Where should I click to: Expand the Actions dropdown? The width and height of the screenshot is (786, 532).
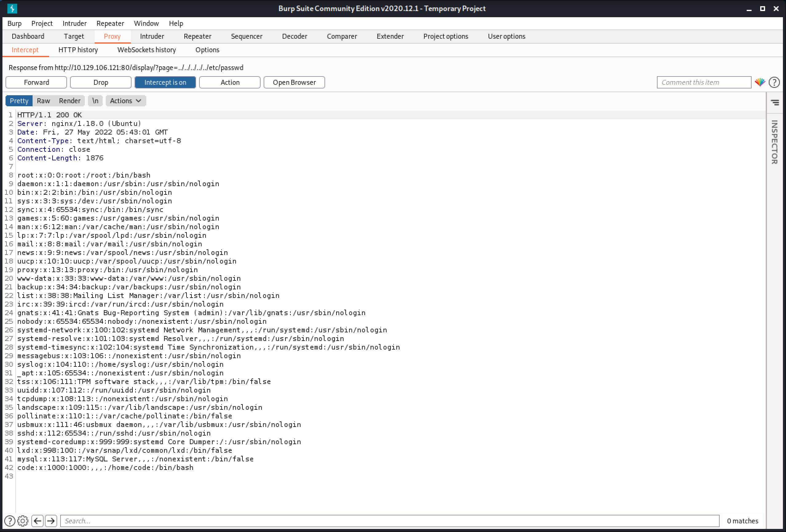click(x=125, y=101)
